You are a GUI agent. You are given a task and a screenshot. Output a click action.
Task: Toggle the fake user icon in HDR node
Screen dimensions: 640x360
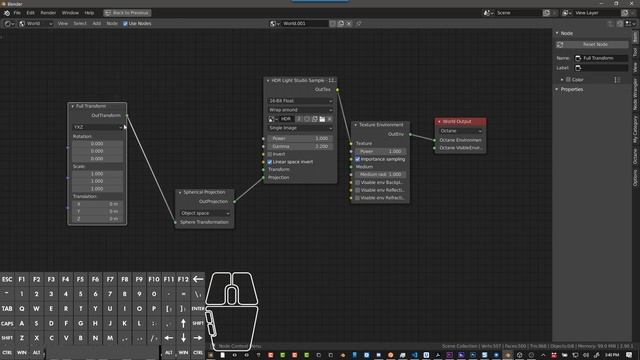(307, 119)
